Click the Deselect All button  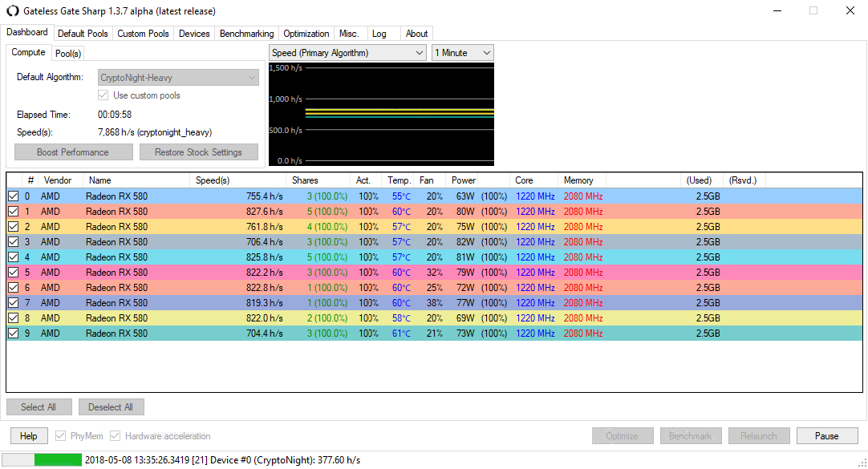coord(111,407)
